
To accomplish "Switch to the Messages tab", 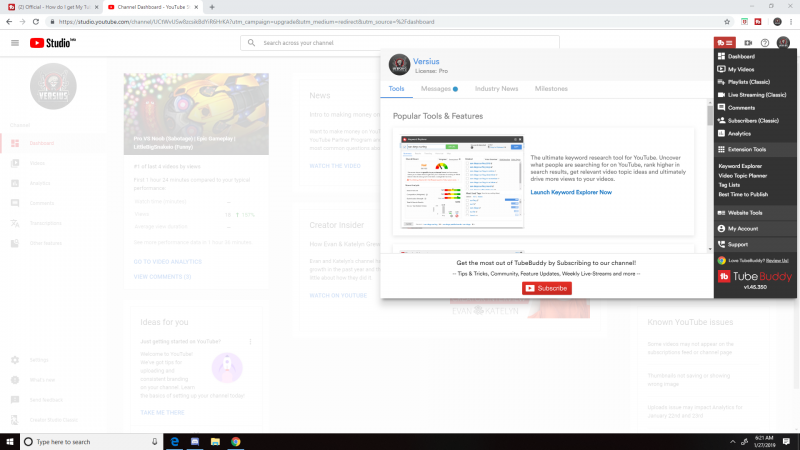I will pyautogui.click(x=438, y=89).
